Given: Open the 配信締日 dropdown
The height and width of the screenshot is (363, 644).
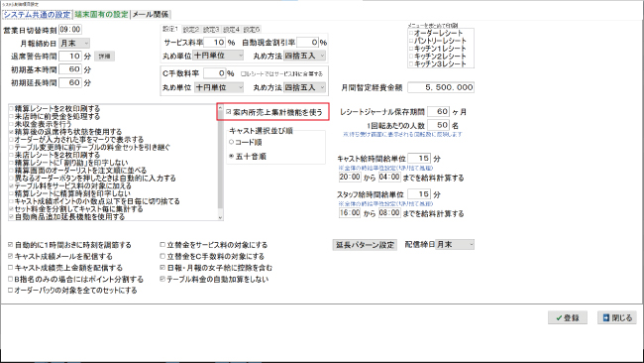Looking at the screenshot, I should click(455, 245).
